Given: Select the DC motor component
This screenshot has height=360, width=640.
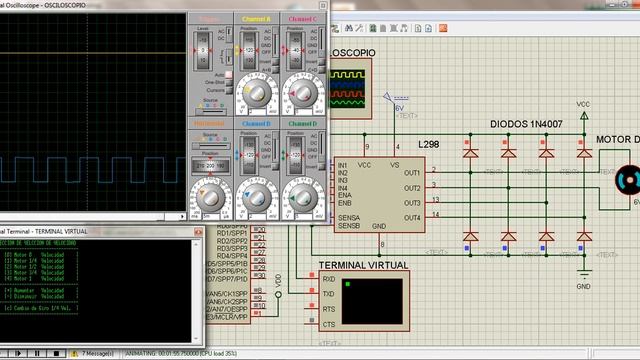Looking at the screenshot, I should [x=629, y=180].
